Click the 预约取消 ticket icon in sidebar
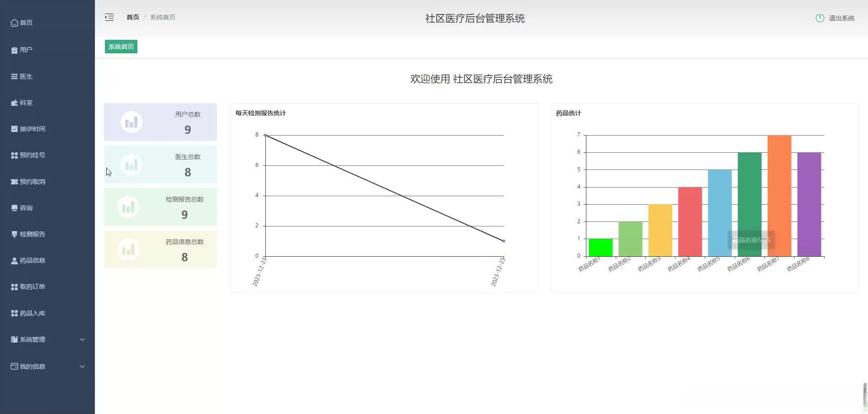The image size is (868, 414). coord(14,182)
